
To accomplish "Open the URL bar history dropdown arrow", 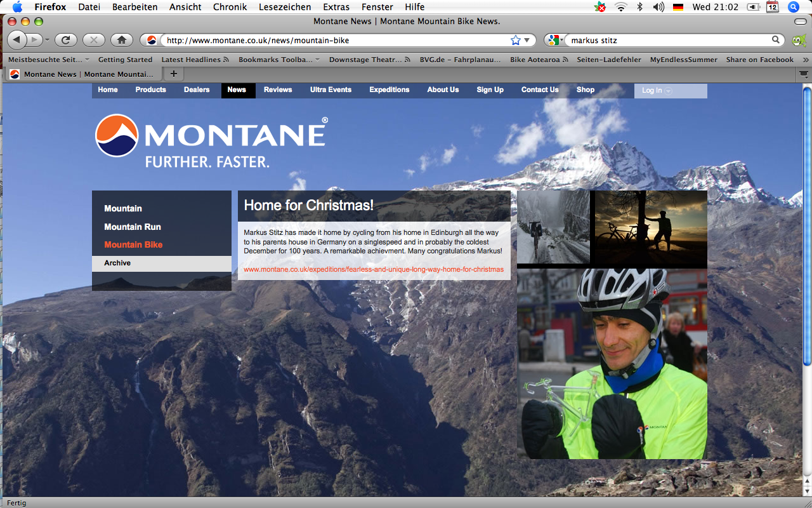I will 527,40.
